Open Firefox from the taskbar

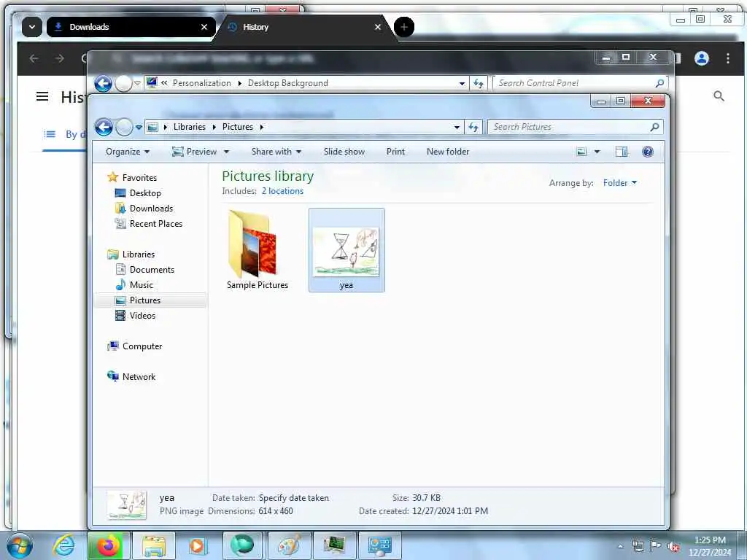point(109,545)
